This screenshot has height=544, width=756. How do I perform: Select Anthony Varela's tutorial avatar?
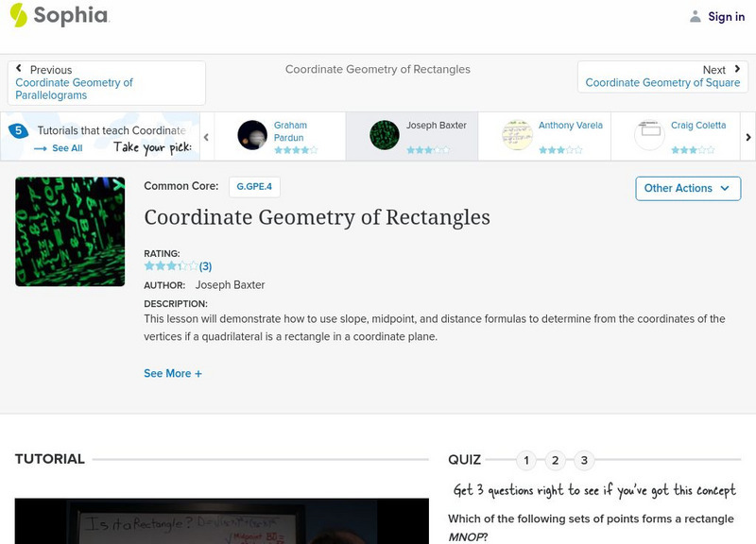point(517,135)
